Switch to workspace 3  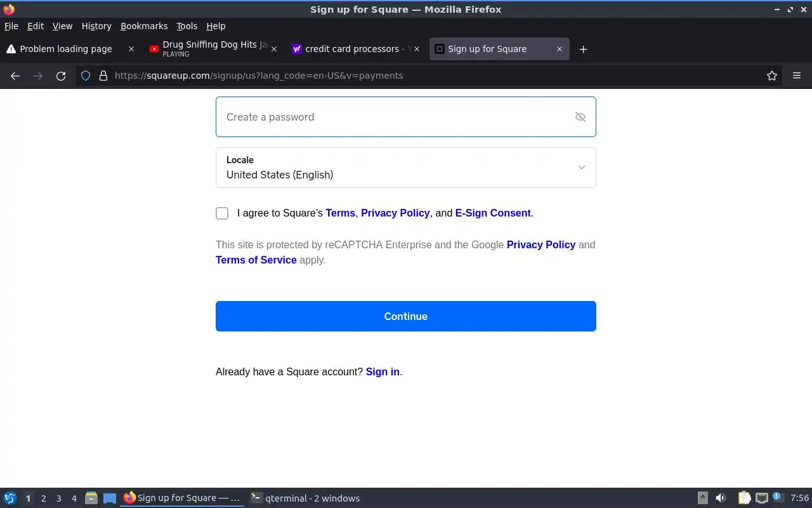(59, 498)
